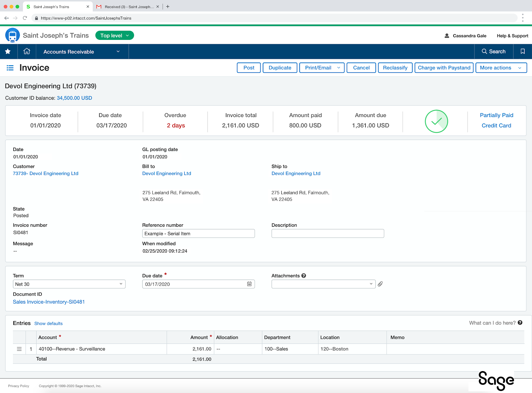Open the Bill to Devol Engineering Ltd link
The height and width of the screenshot is (393, 532).
click(167, 174)
